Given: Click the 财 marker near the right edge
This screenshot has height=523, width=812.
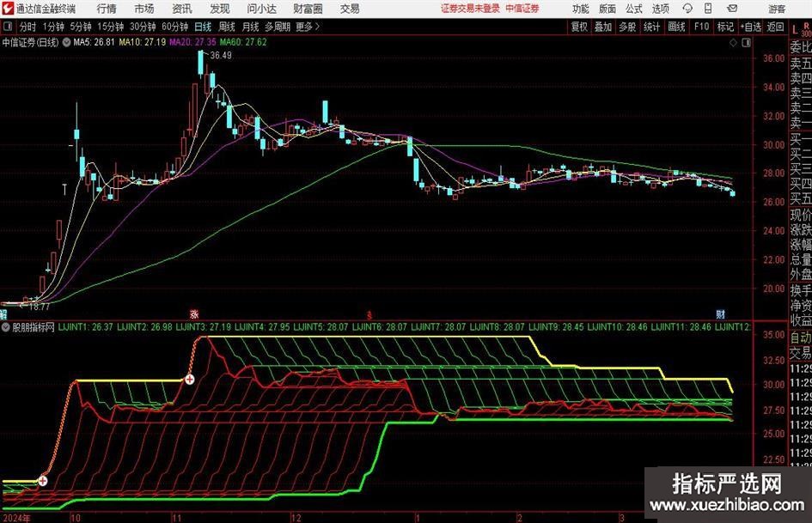Looking at the screenshot, I should [720, 313].
